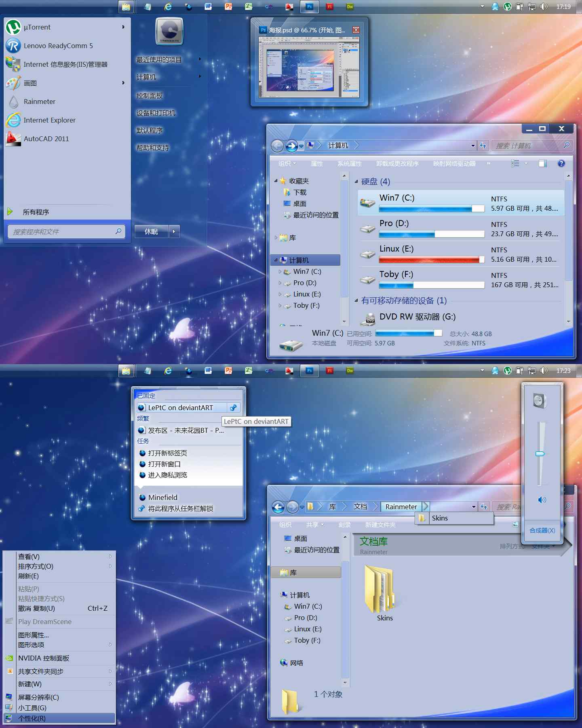Launch AutoCAD 2011 from the Start menu

(67, 139)
